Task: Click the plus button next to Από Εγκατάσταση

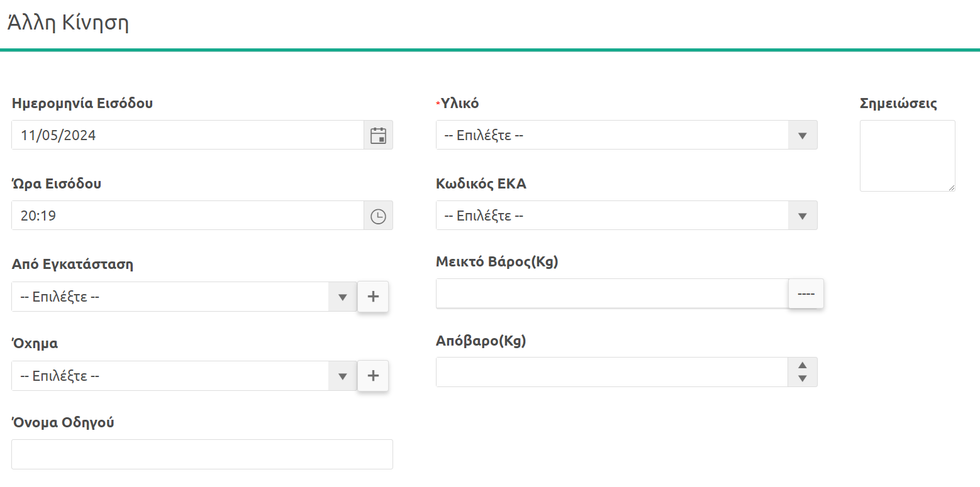Action: click(373, 297)
